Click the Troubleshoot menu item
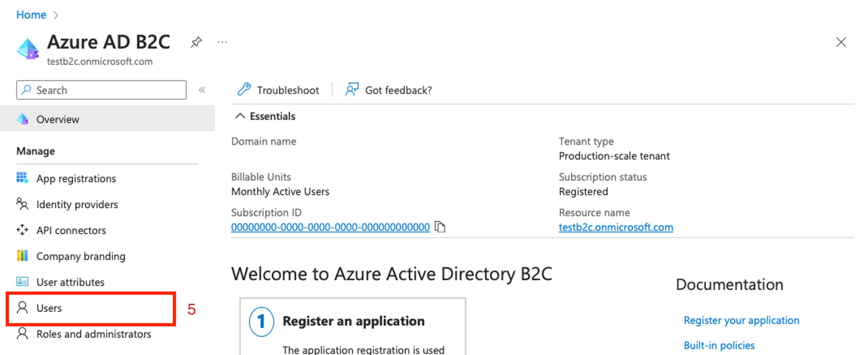This screenshot has width=868, height=355. tap(277, 90)
